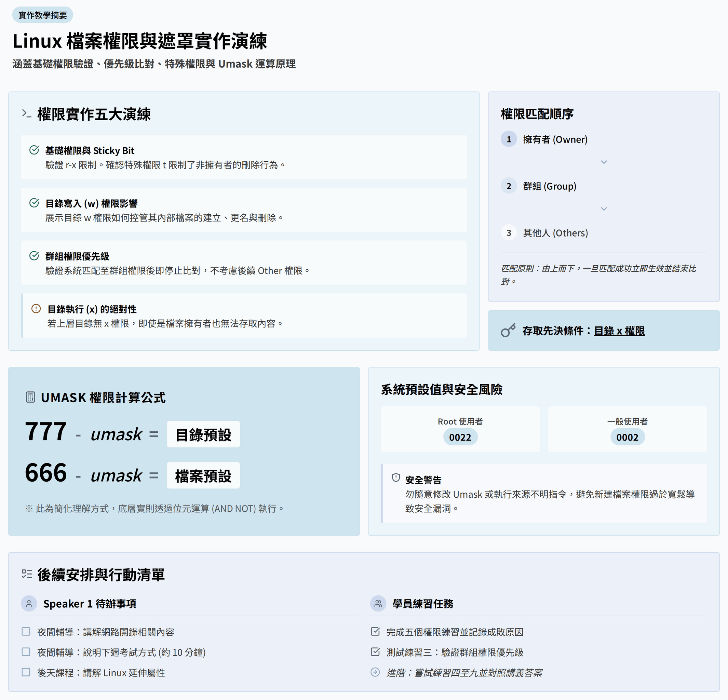Click the shield icon next to 安全警告

(396, 477)
